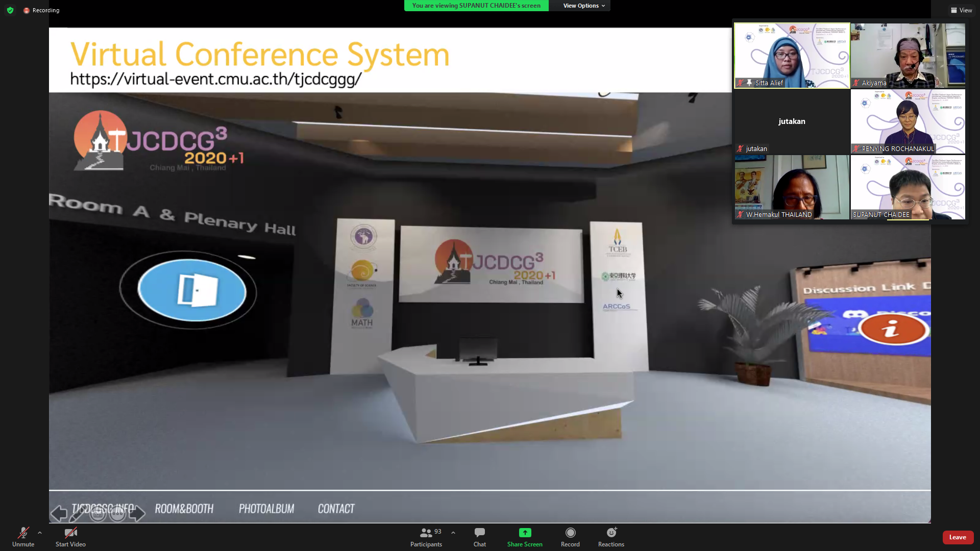Unmute the microphone
The image size is (980, 551).
(x=23, y=537)
